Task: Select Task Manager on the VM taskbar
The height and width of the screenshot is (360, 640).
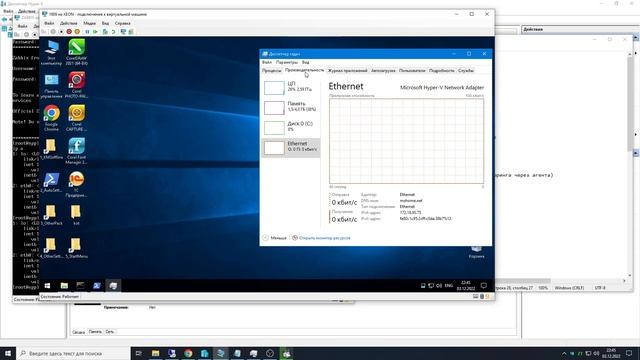Action: tap(113, 286)
